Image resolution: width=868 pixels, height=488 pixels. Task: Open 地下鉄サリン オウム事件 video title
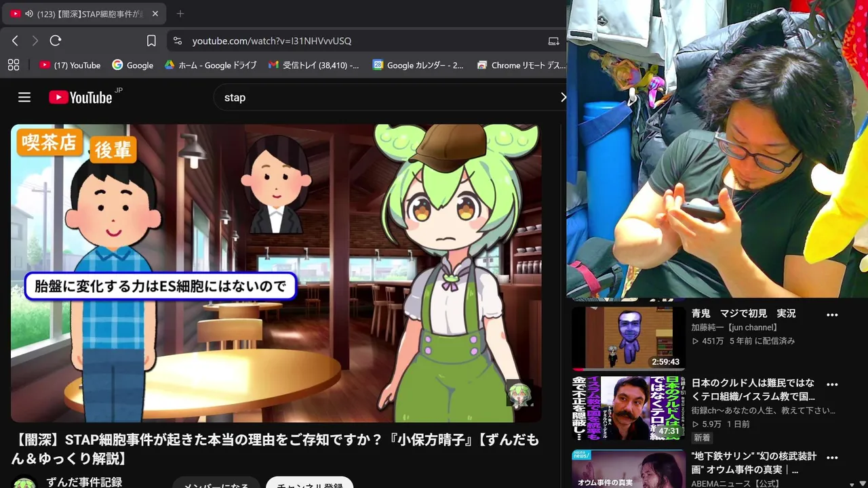(754, 463)
